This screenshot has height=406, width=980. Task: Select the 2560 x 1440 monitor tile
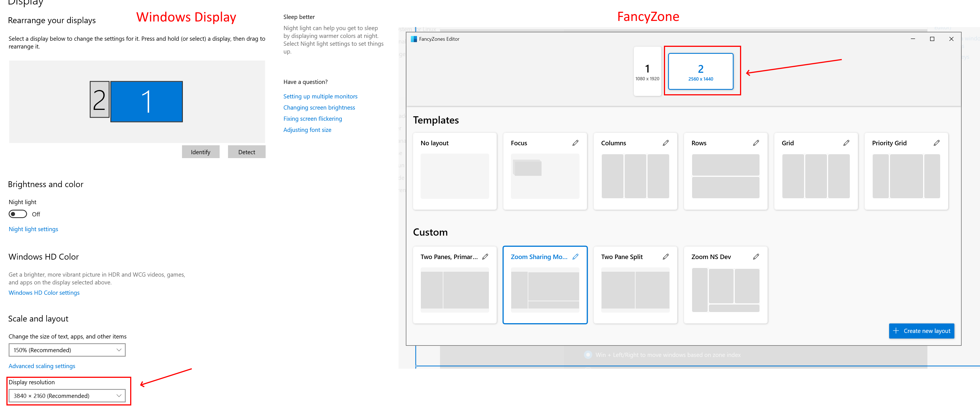(x=701, y=71)
